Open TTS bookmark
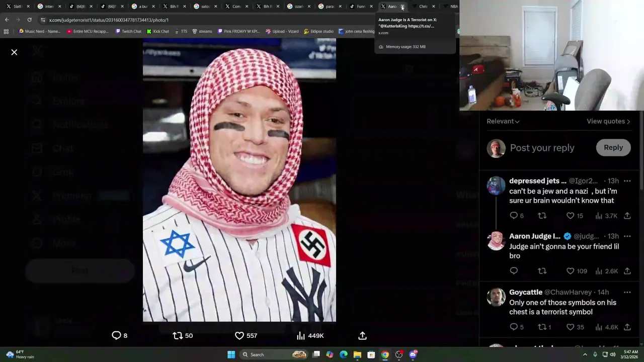 pyautogui.click(x=181, y=31)
